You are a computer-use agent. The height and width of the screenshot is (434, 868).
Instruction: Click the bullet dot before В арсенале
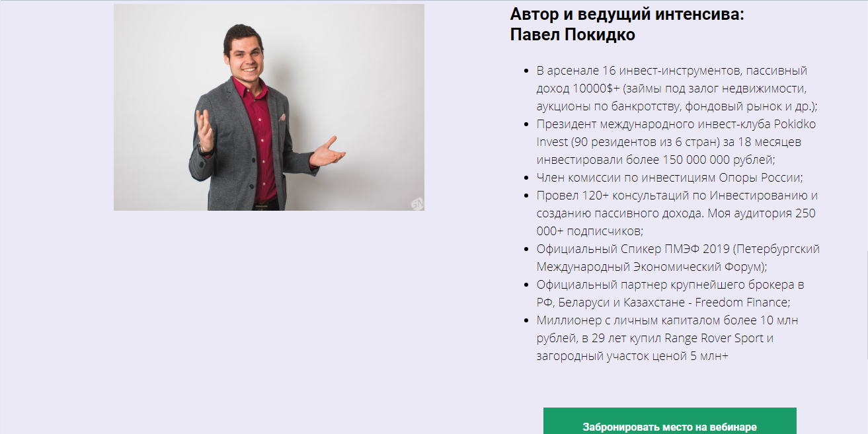point(526,71)
